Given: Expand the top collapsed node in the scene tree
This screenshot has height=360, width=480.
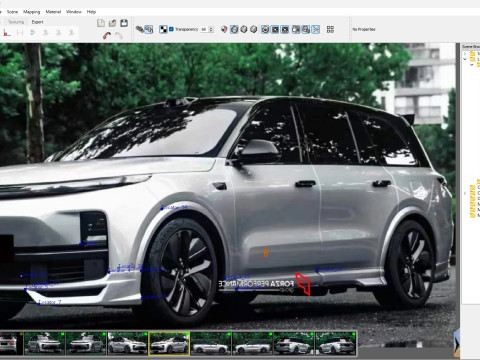Looking at the screenshot, I should click(x=465, y=53).
